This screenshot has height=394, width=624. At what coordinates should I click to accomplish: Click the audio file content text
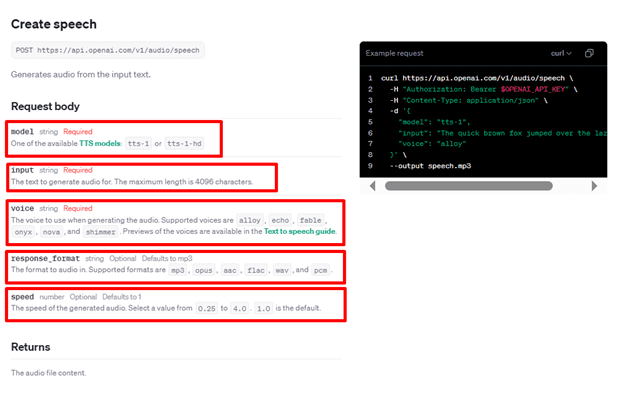48,373
